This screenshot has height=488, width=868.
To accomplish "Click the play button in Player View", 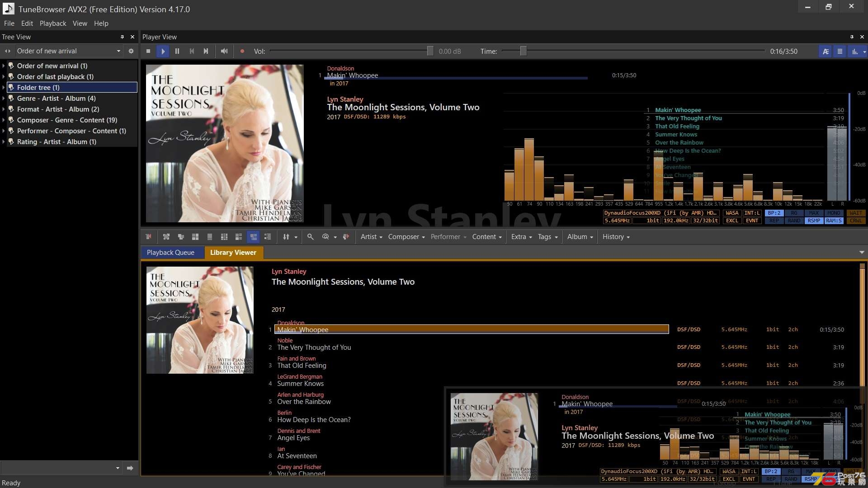I will pos(163,52).
